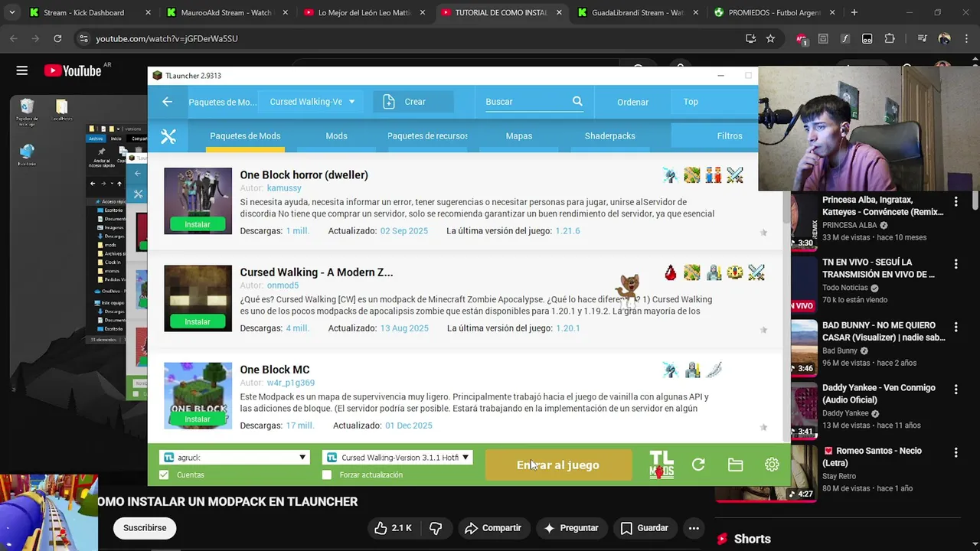The width and height of the screenshot is (980, 551).
Task: Open author link w4r_p1g369
Action: 290,383
